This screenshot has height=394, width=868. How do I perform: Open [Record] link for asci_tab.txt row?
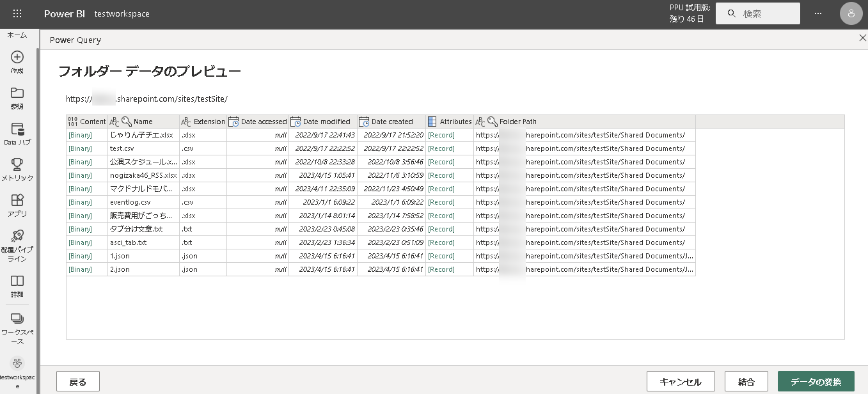click(441, 242)
